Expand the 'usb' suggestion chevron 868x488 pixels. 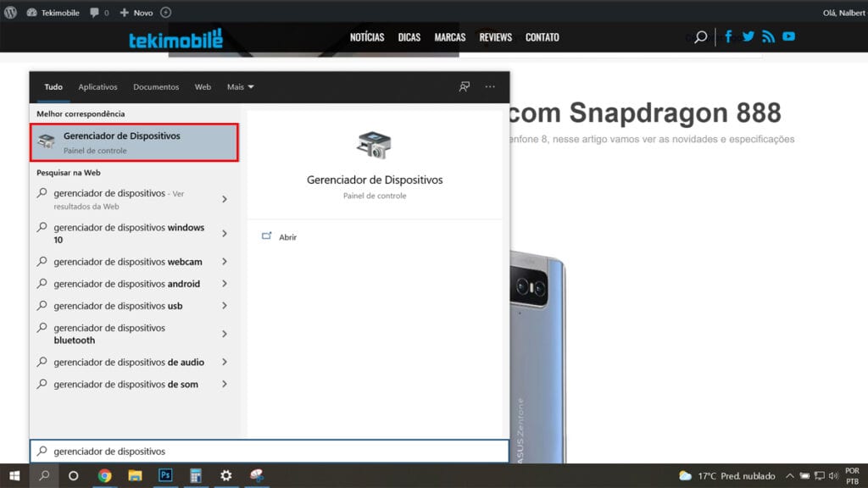224,306
